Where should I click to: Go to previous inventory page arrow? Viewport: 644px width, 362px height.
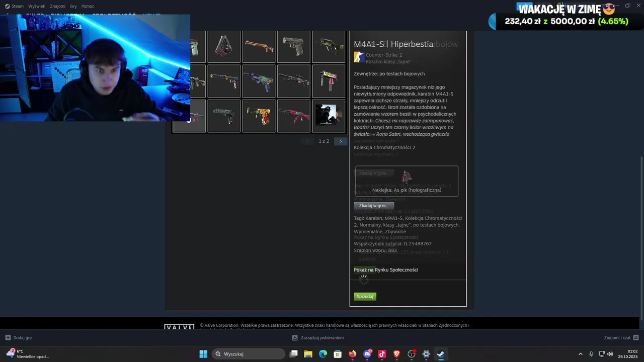[307, 141]
